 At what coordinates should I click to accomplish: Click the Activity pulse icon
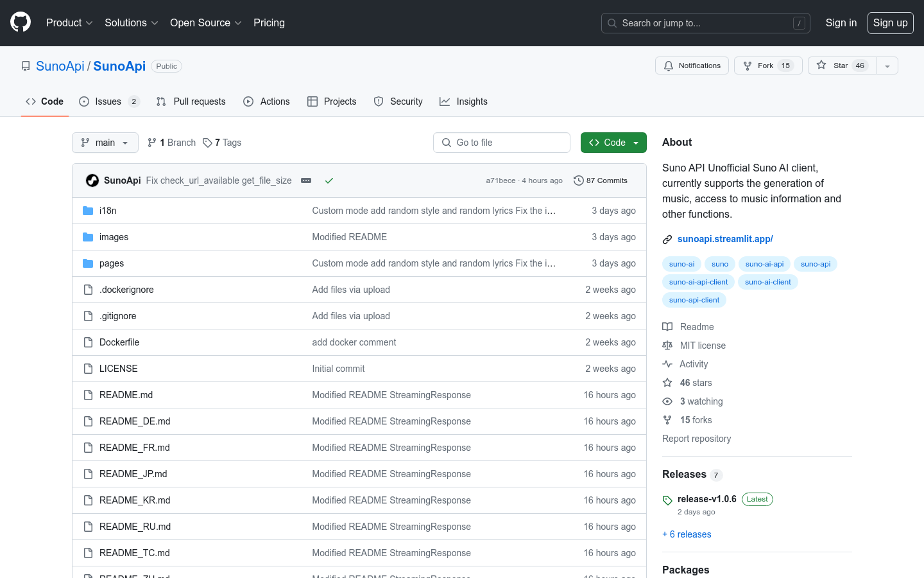tap(667, 364)
